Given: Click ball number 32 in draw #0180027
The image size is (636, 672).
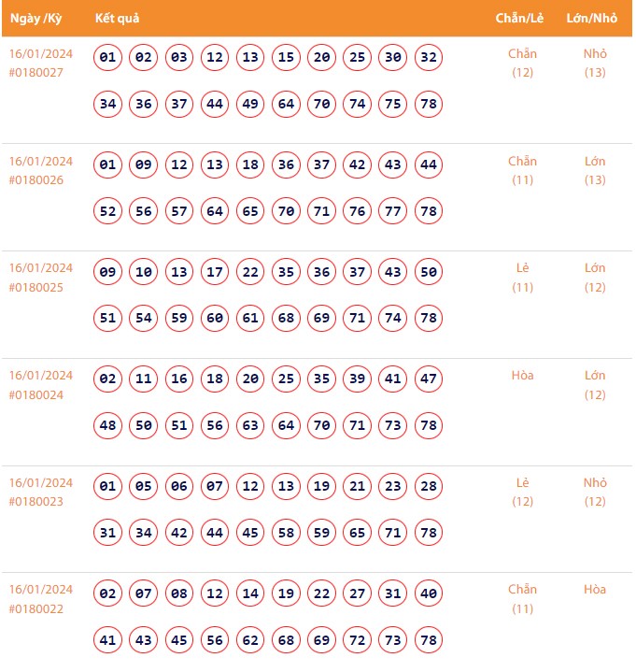Looking at the screenshot, I should tap(429, 58).
